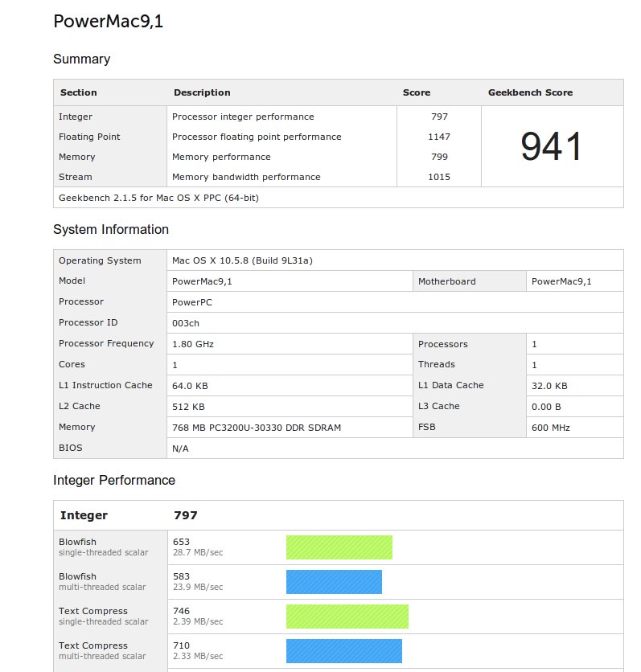The width and height of the screenshot is (641, 672).
Task: Click the Geekbench 2.1.5 version line
Action: (158, 198)
